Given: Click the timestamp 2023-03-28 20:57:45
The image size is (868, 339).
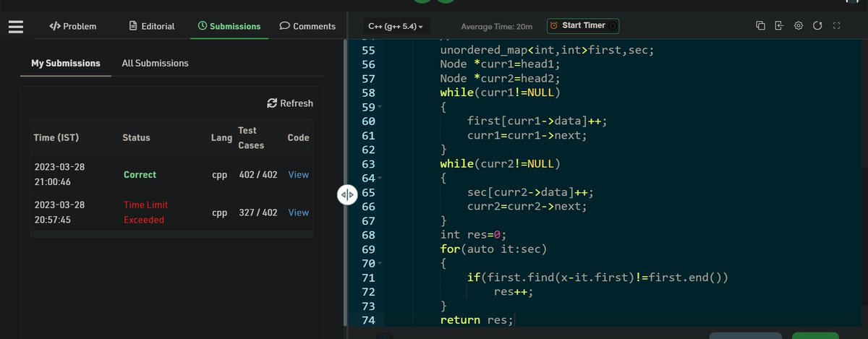Looking at the screenshot, I should tap(59, 213).
